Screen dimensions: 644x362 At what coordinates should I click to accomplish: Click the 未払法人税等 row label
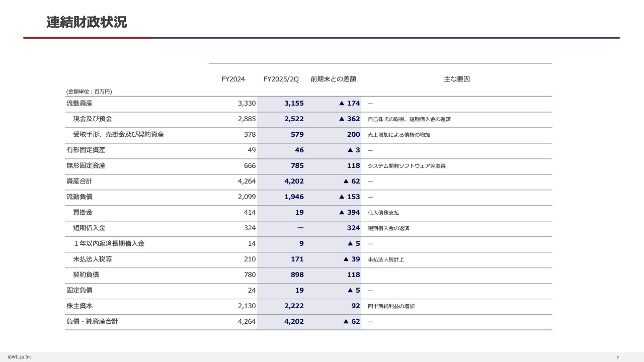[x=93, y=259]
